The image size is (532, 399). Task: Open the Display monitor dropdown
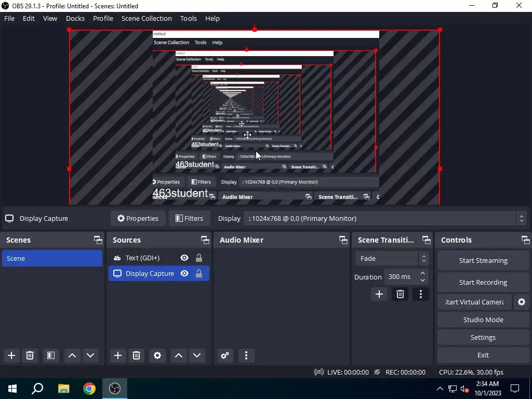point(385,219)
